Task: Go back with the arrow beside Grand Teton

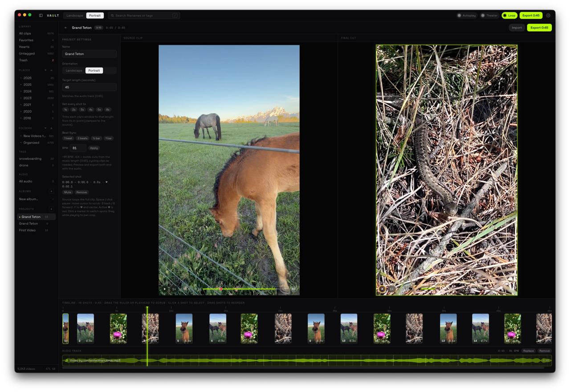Action: click(x=66, y=28)
